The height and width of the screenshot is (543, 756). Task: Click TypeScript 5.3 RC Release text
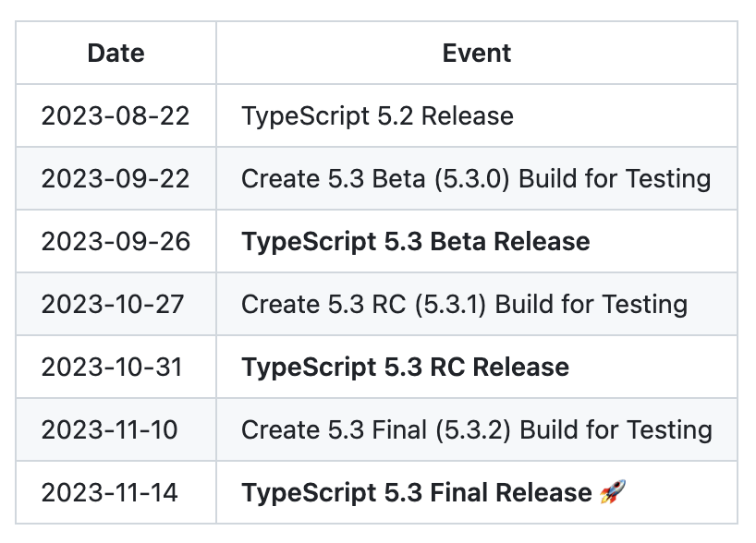click(x=405, y=368)
